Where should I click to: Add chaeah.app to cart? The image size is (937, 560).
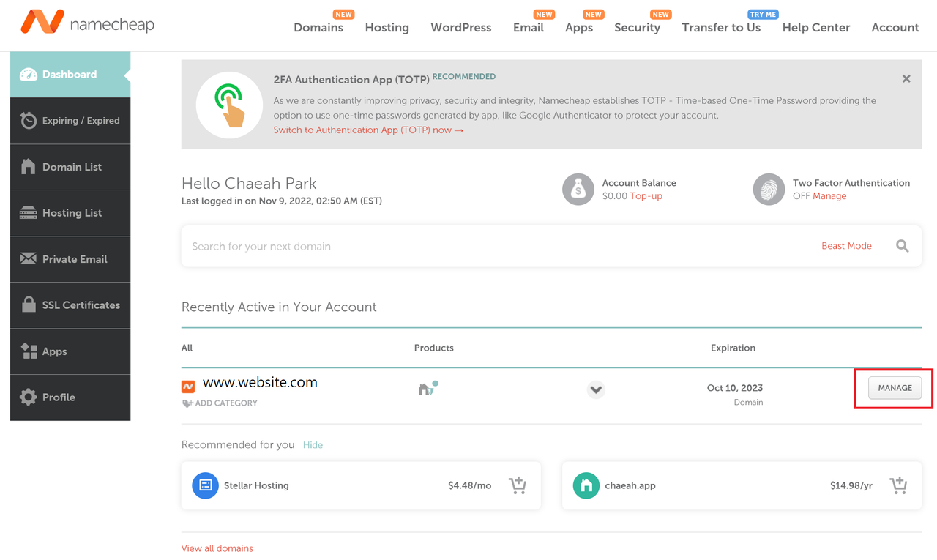tap(898, 485)
